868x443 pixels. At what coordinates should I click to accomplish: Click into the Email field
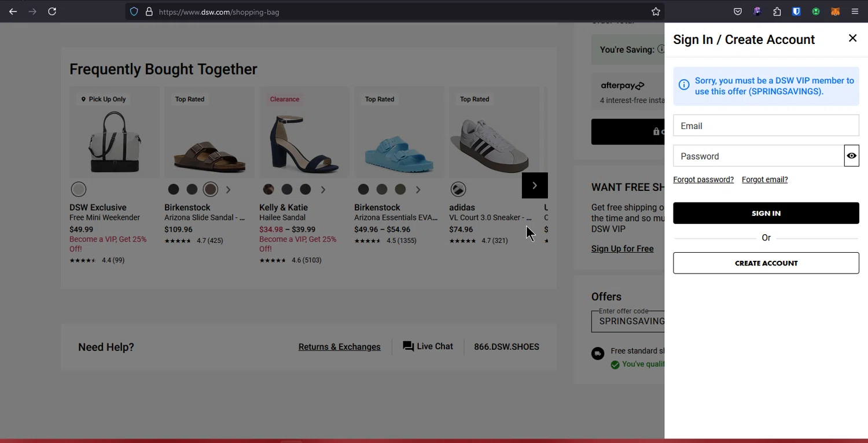[x=766, y=125]
